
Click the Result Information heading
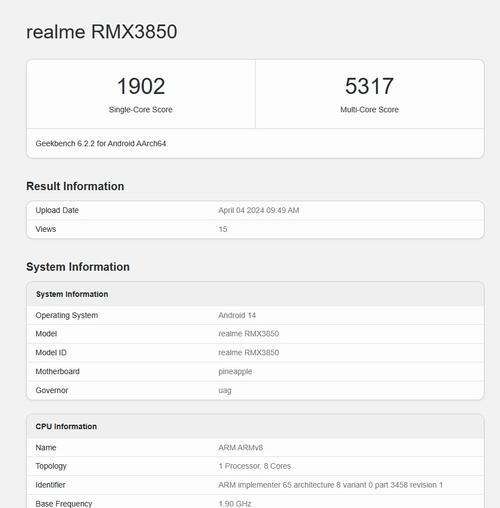tap(75, 186)
